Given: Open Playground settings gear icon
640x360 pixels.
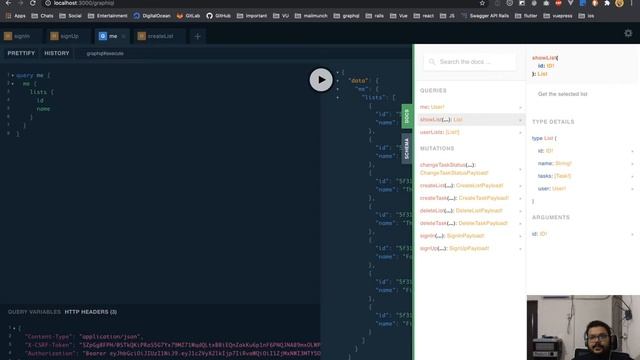Looking at the screenshot, I should pyautogui.click(x=628, y=33).
